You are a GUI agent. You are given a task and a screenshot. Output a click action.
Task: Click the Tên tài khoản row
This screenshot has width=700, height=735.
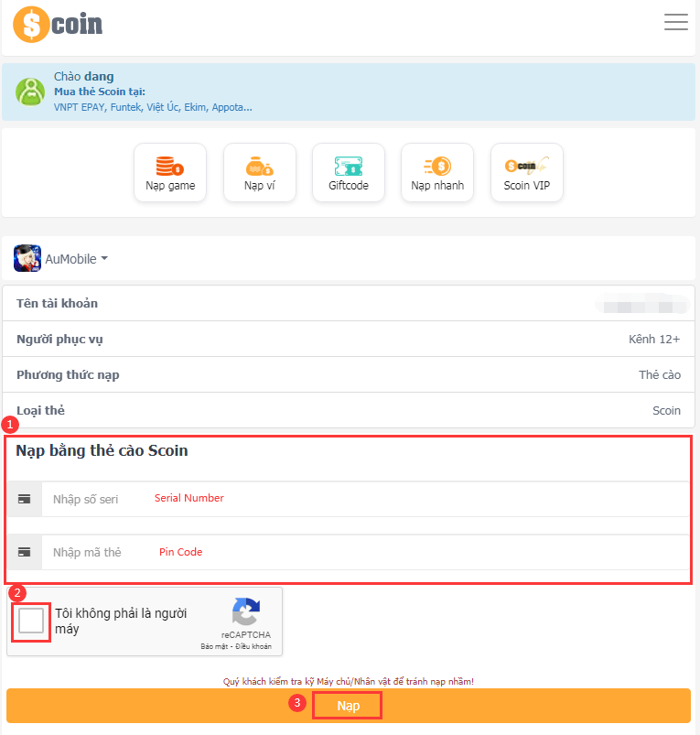click(x=349, y=303)
